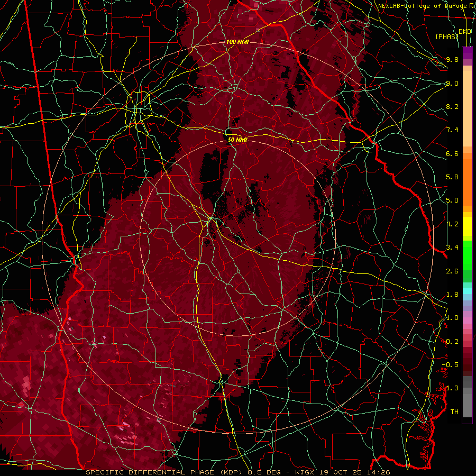Pick the purple swatch atop the color bar

point(467,53)
